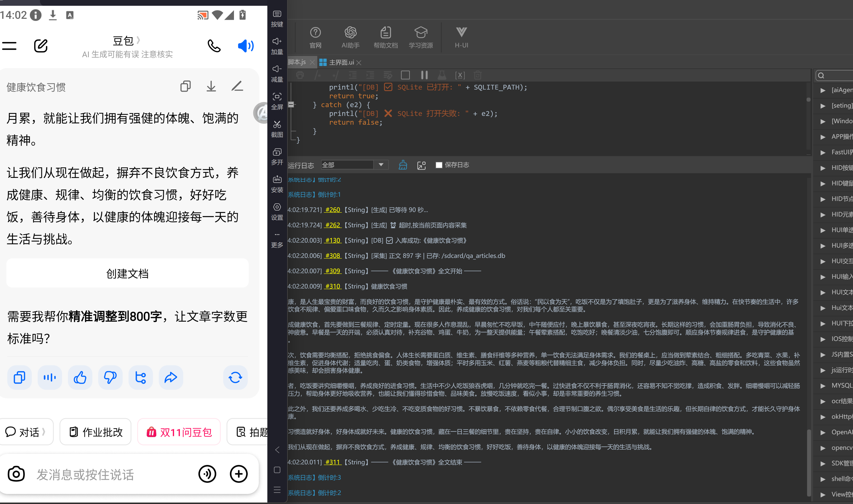This screenshot has height=504, width=853.
Task: Regenerate the reply with the refresh icon
Action: [235, 377]
